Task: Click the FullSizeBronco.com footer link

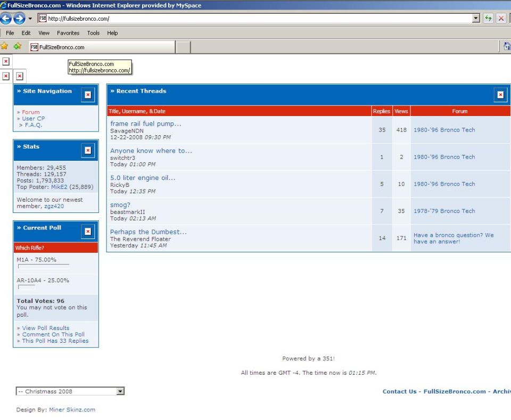Action: coord(455,392)
